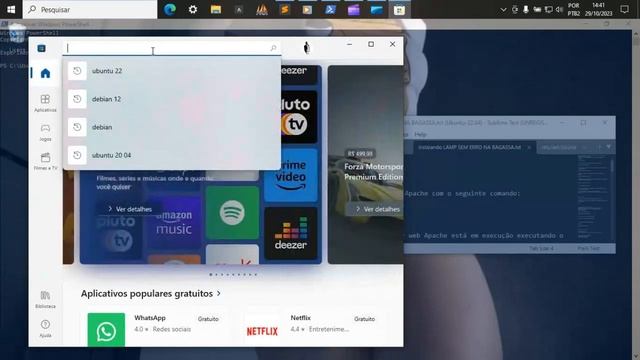Open the Netflix app logo
Screen dimensions: 640x360
coord(262,331)
